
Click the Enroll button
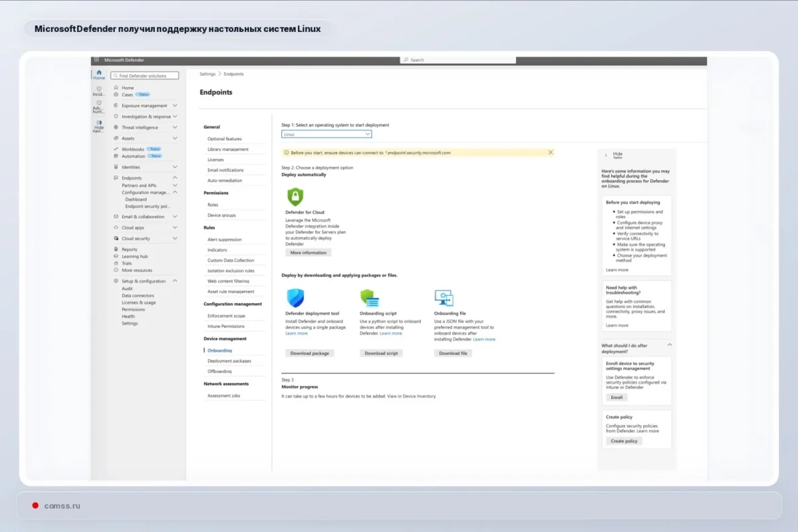(x=616, y=398)
